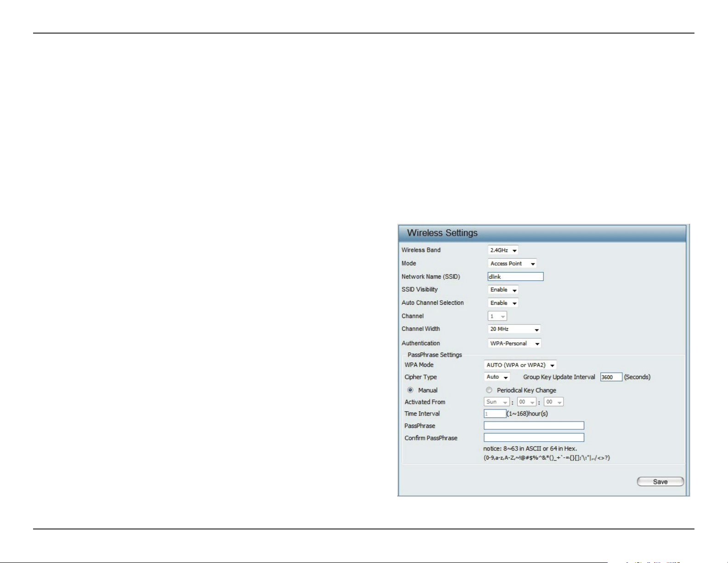Click the PassPhrase Settings group label
Image resolution: width=728 pixels, height=563 pixels.
(x=435, y=355)
